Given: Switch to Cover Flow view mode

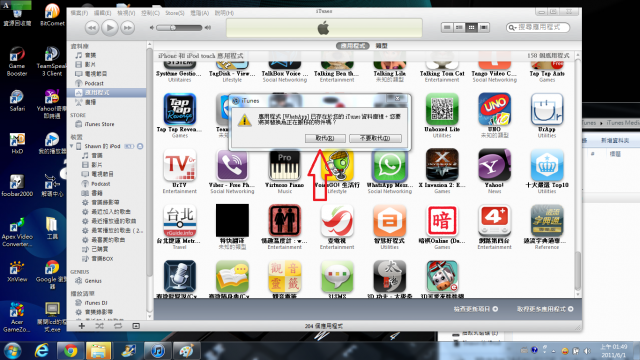Looking at the screenshot, I should coord(484,27).
